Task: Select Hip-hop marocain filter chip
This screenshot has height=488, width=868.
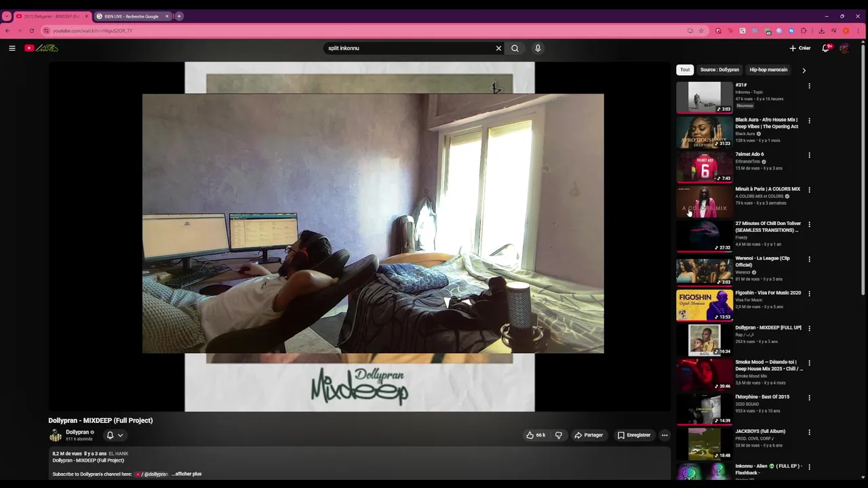Action: point(768,70)
